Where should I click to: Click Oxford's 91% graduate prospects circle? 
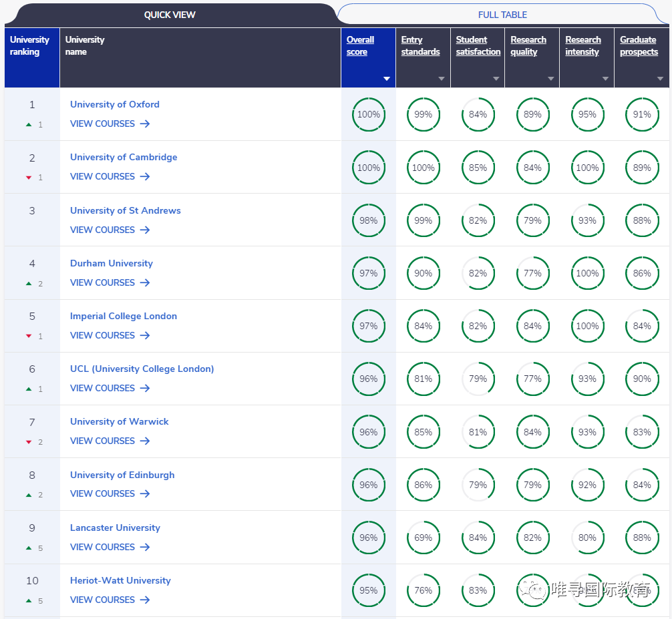[642, 114]
